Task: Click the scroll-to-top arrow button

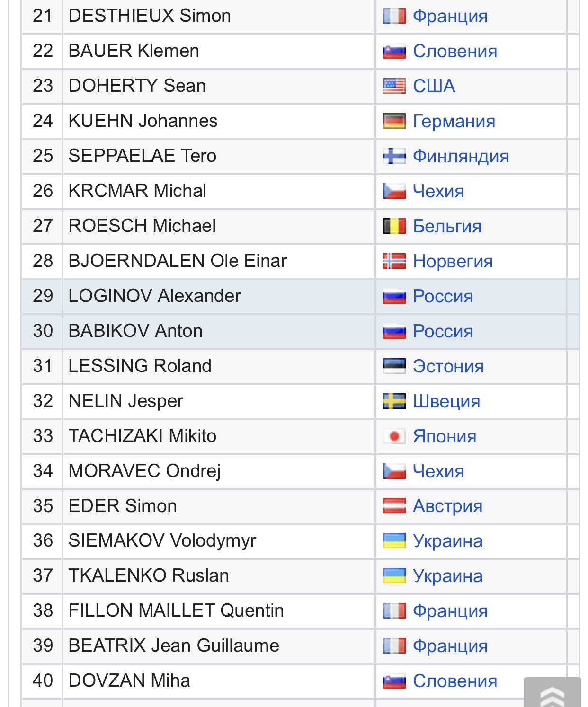Action: coord(552,692)
